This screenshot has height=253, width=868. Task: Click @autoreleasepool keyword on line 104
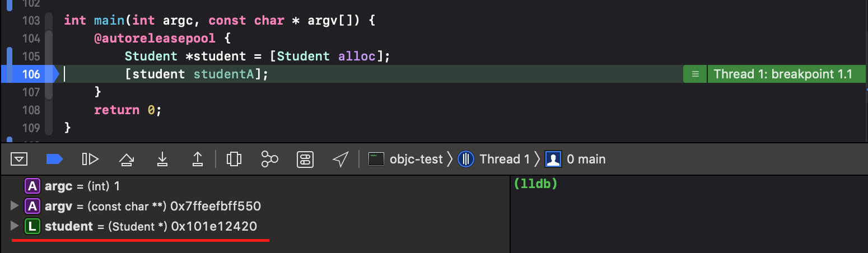pyautogui.click(x=156, y=39)
